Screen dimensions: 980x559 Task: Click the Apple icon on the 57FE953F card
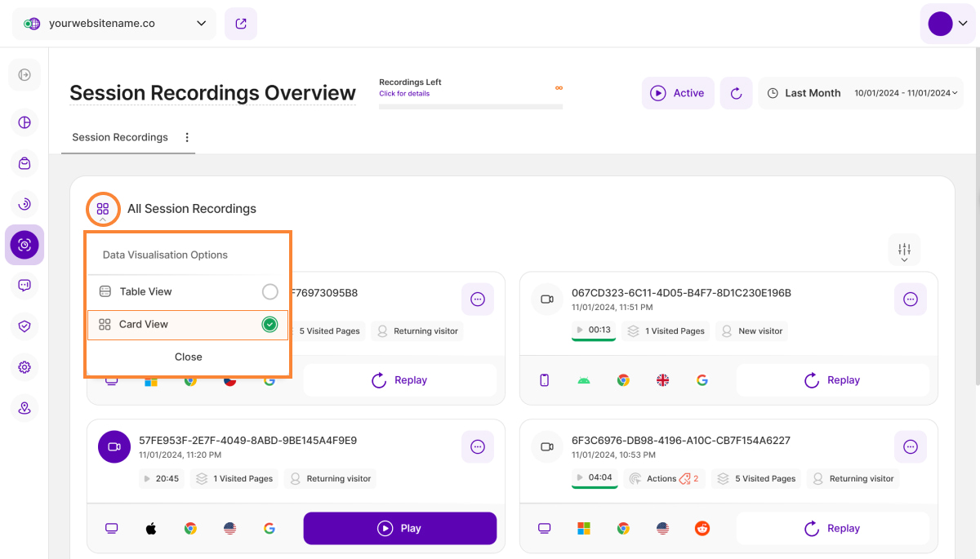coord(151,529)
